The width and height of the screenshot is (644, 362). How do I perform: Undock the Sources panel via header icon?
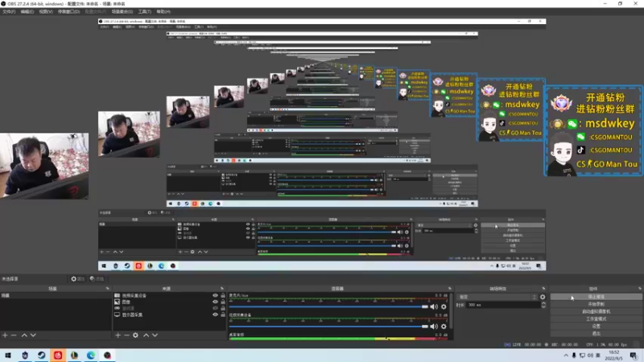tap(222, 289)
